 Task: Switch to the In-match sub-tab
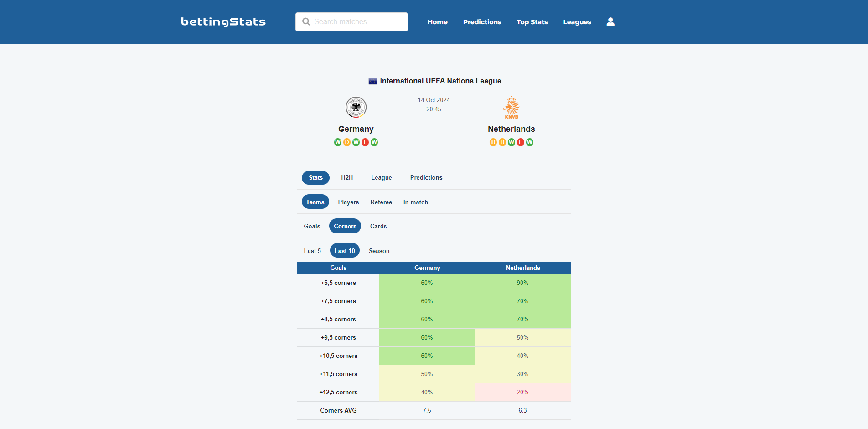click(x=416, y=202)
